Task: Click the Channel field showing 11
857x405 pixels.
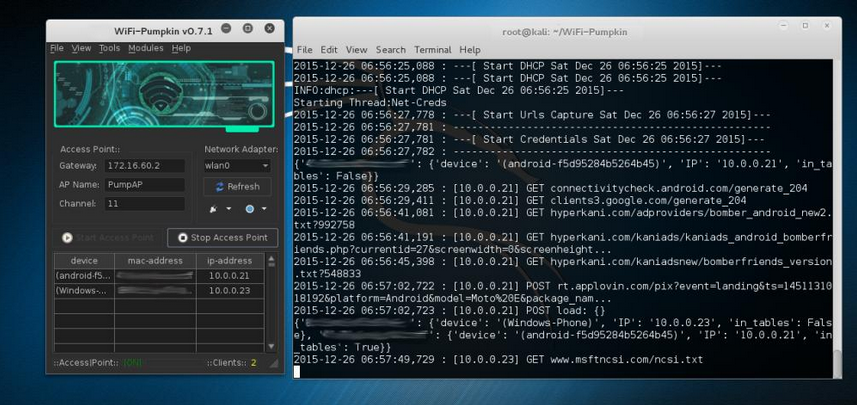Action: [x=144, y=204]
